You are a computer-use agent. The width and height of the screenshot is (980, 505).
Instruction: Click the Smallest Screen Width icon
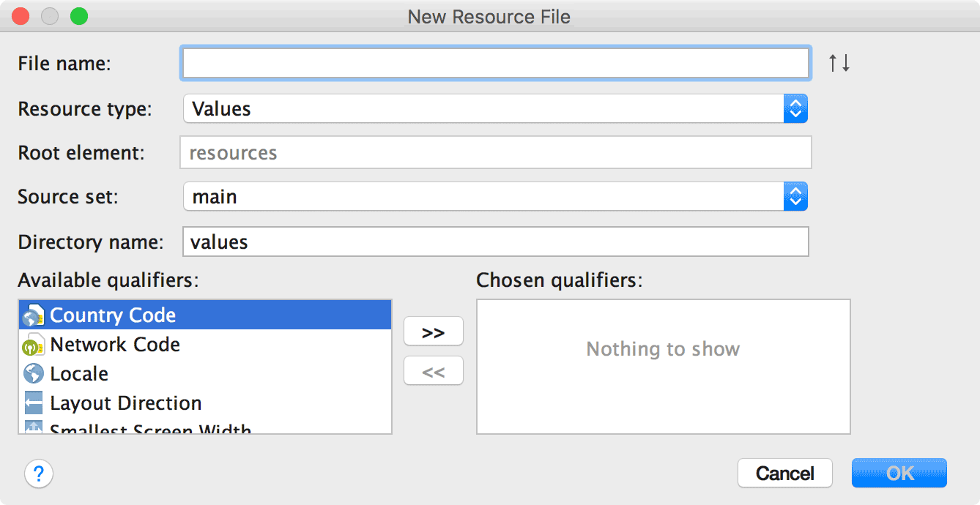coord(34,428)
